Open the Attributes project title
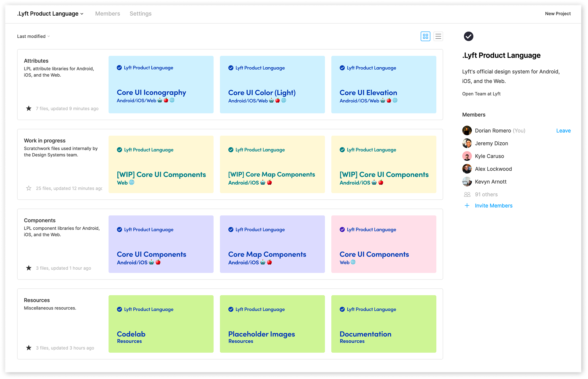The height and width of the screenshot is (379, 588). [x=36, y=61]
